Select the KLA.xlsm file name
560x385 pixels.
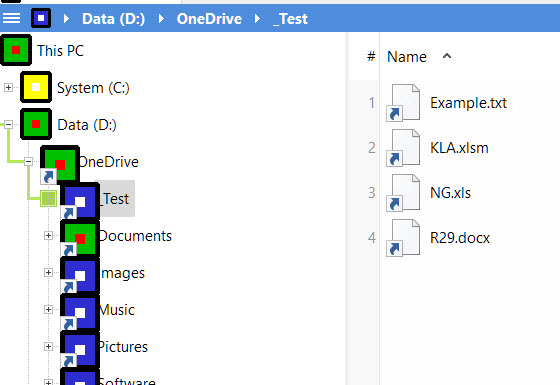click(x=459, y=148)
